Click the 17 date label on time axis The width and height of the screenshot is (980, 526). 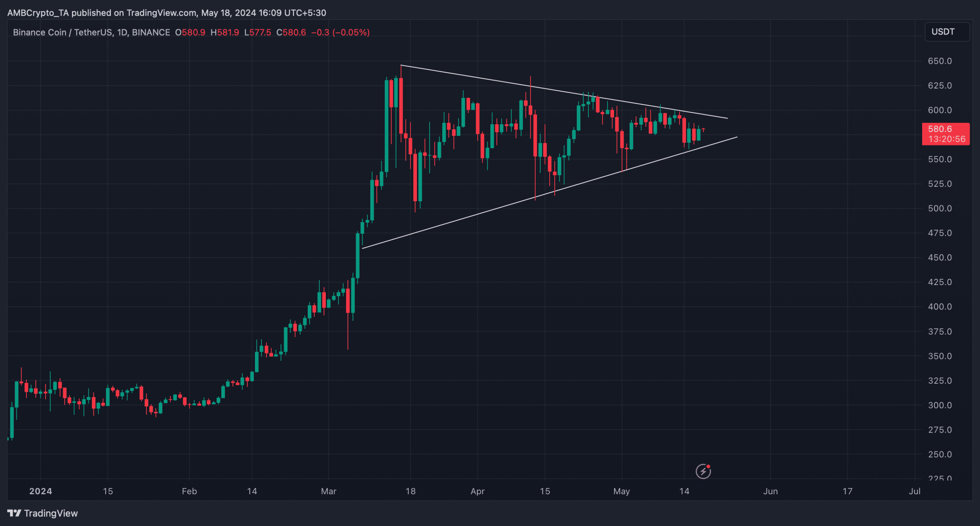click(847, 491)
